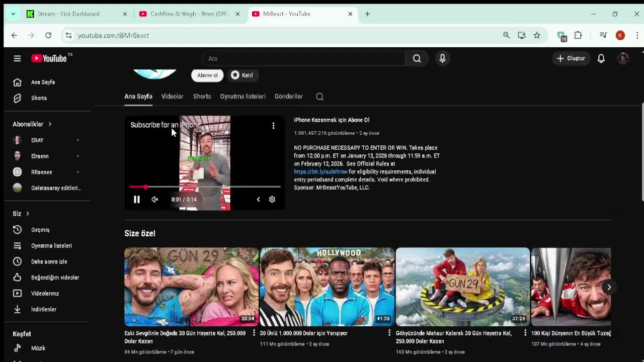Viewport: 644px width, 362px height.
Task: Click the Abone ol subscribe button
Action: (207, 75)
